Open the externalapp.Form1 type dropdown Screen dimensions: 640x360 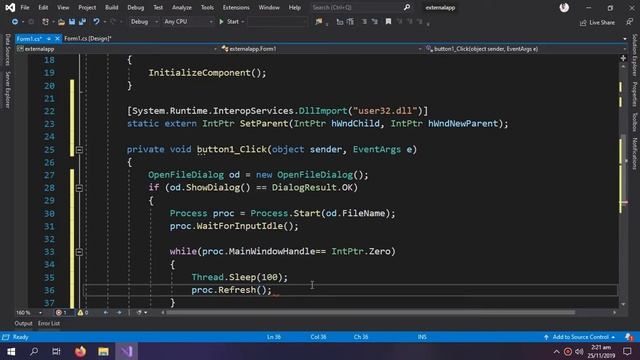321,49
